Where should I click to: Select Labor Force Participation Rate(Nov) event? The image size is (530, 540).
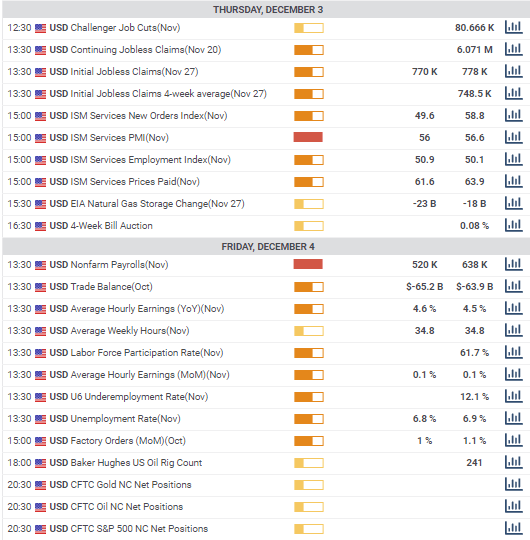[136, 353]
